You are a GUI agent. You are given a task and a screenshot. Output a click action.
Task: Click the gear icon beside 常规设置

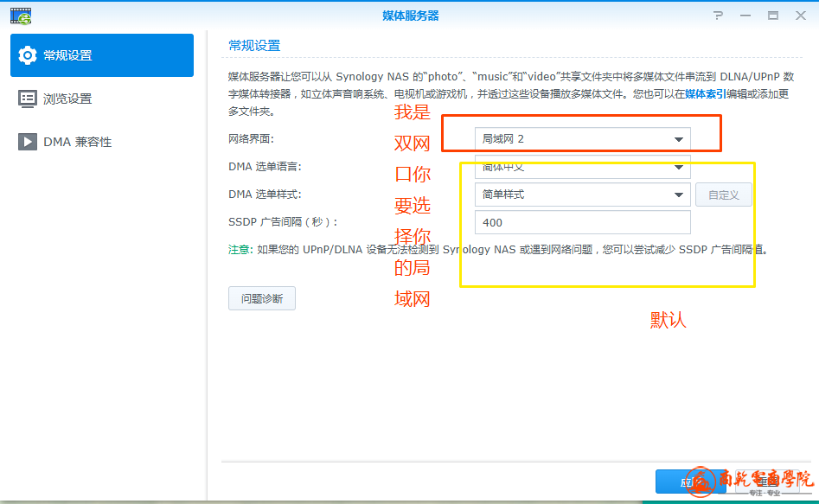28,55
